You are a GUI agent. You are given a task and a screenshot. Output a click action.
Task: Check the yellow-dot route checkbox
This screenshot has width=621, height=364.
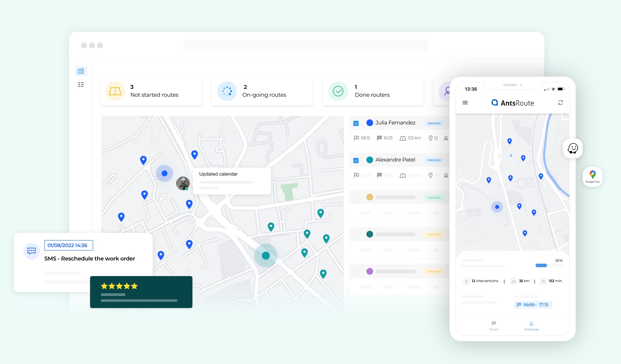[x=356, y=197]
